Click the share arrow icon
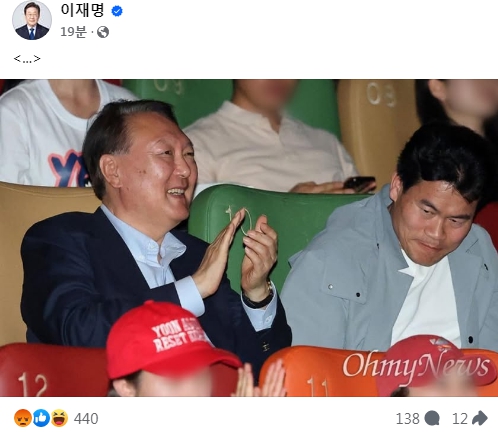Image resolution: width=498 pixels, height=433 pixels. [x=480, y=418]
